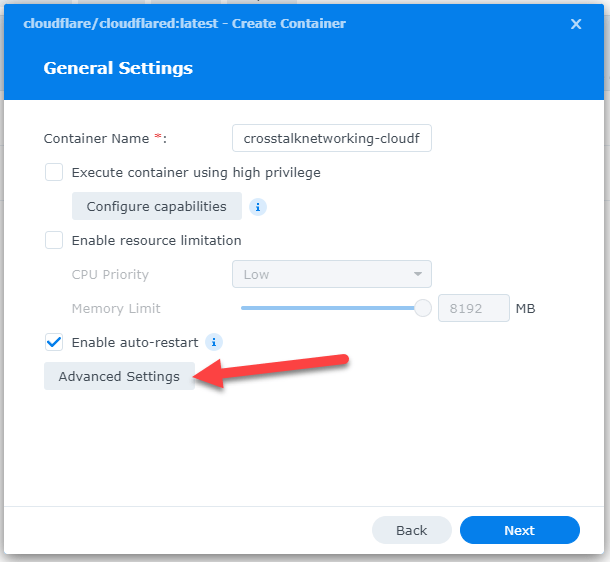The image size is (610, 562).
Task: Uncheck the Enable auto-restart checkbox
Action: click(x=54, y=342)
